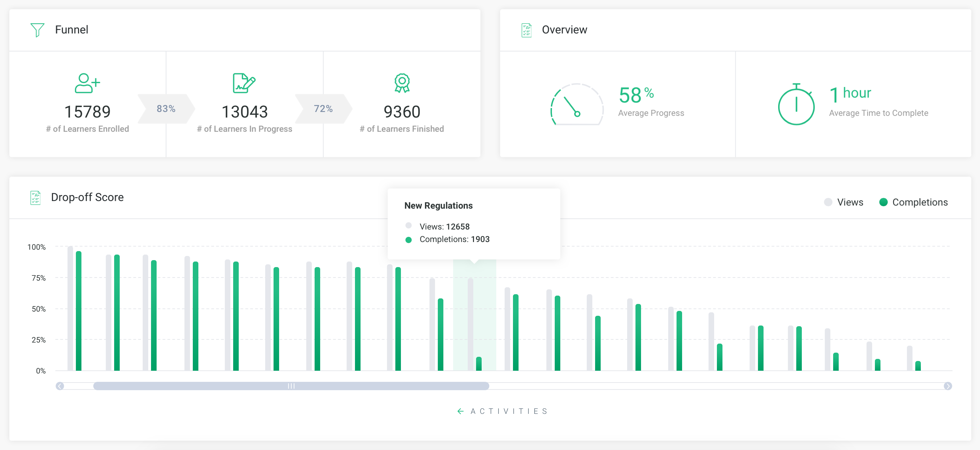Toggle the Completions legend series
Image resolution: width=980 pixels, height=450 pixels.
pyautogui.click(x=919, y=202)
